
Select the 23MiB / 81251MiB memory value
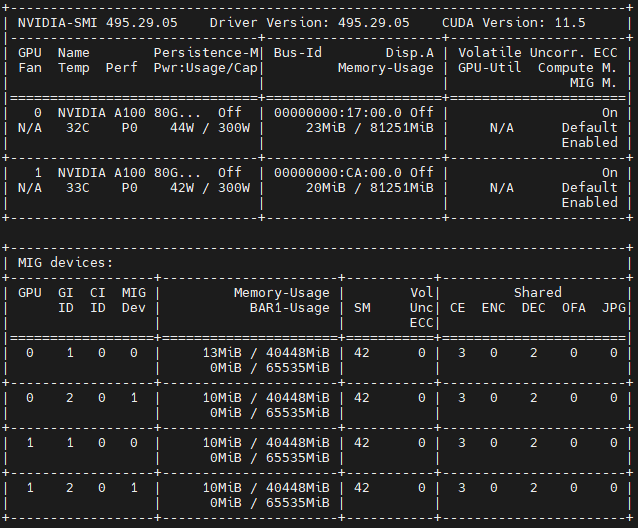coord(370,128)
